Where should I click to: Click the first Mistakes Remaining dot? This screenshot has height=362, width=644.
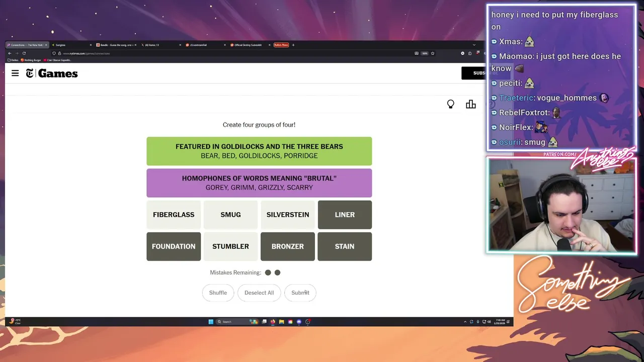pos(268,273)
